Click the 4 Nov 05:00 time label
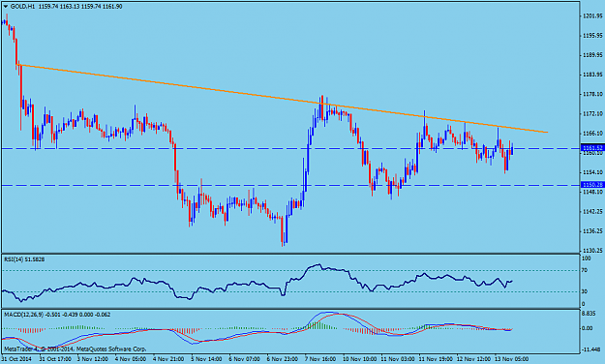This screenshot has width=605, height=364. click(x=131, y=359)
